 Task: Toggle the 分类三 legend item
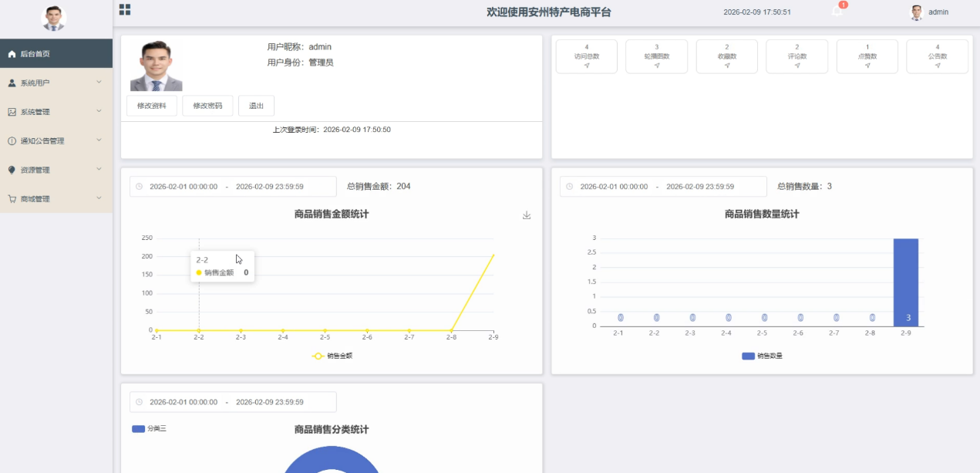coord(149,428)
